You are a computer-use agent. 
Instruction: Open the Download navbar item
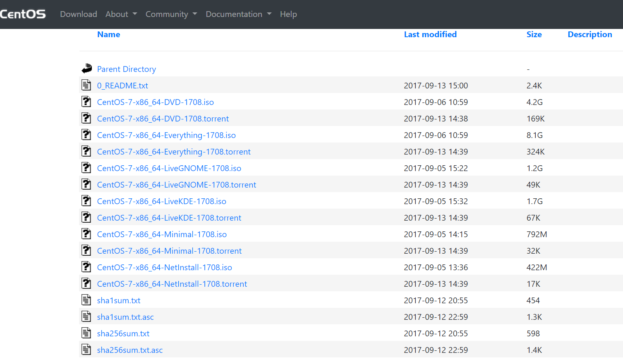point(79,14)
